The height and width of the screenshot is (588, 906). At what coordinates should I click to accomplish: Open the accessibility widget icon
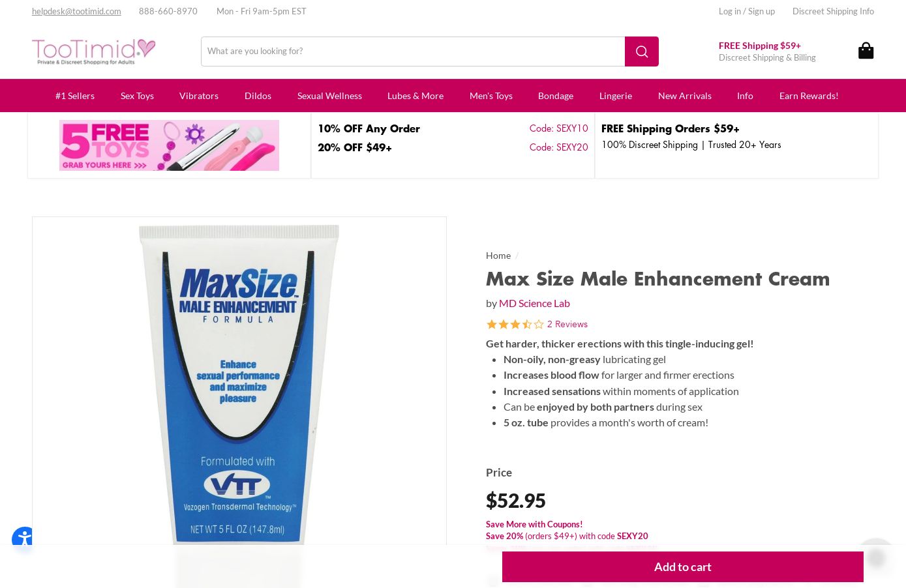click(x=23, y=539)
